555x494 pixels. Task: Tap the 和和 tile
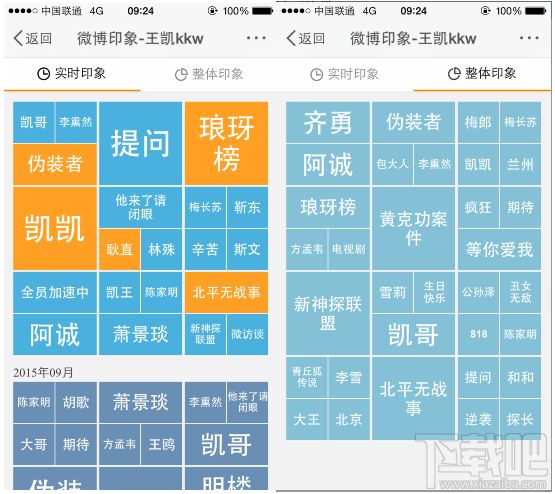pyautogui.click(x=520, y=377)
